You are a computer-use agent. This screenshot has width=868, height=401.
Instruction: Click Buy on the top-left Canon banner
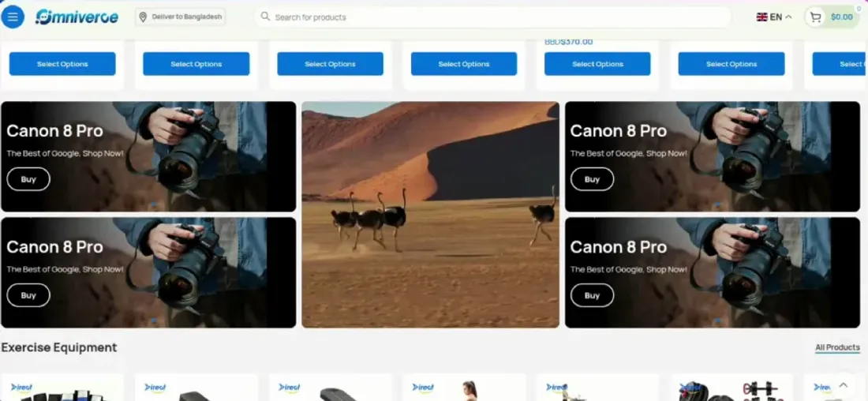pos(28,179)
